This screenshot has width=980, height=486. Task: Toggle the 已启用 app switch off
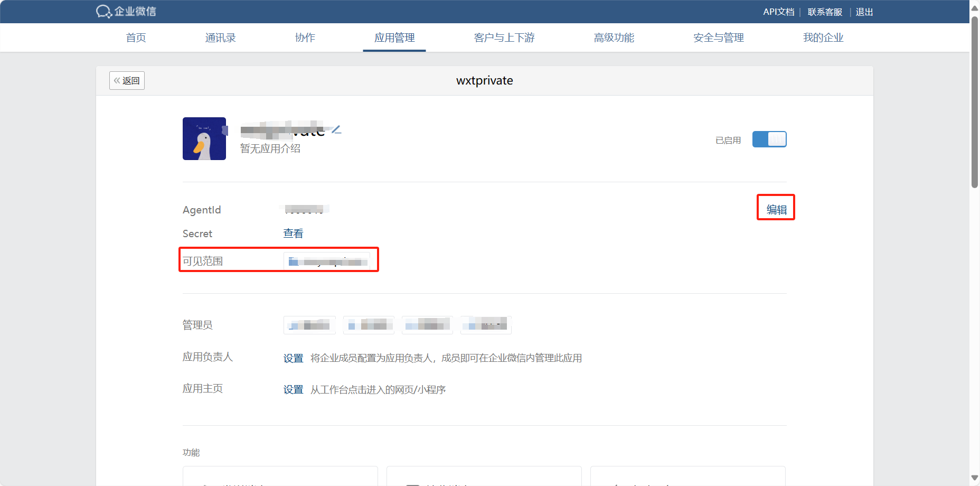(x=769, y=139)
